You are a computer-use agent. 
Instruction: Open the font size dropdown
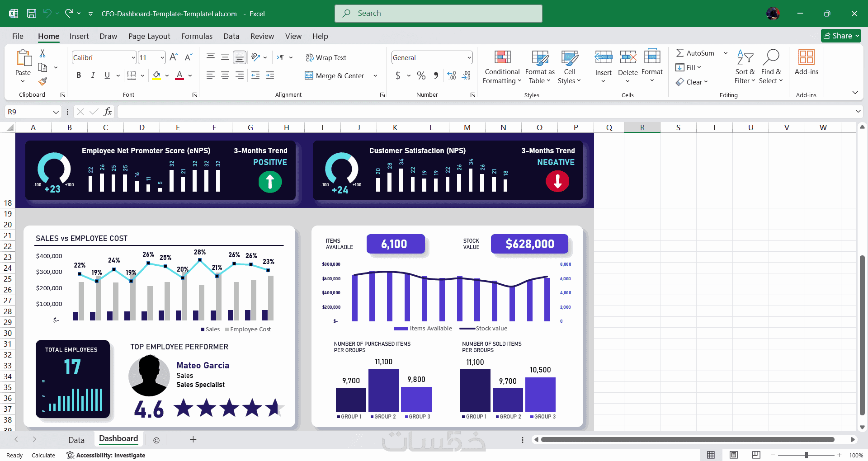click(x=162, y=57)
